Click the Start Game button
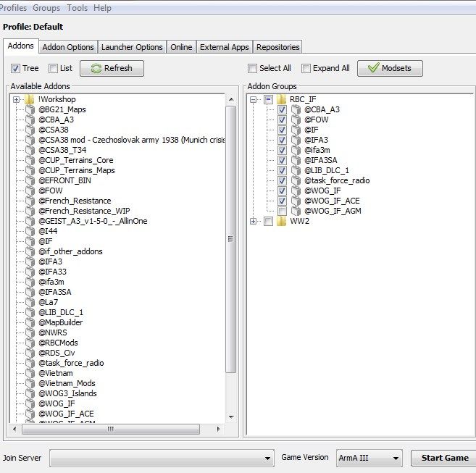Screen dimensions: 476x473 coord(444,458)
